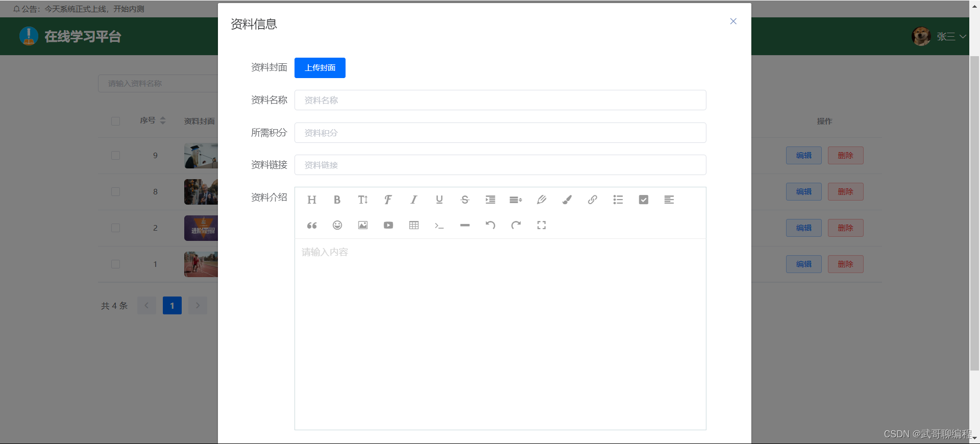Open the font family tool
980x444 pixels.
(x=388, y=200)
